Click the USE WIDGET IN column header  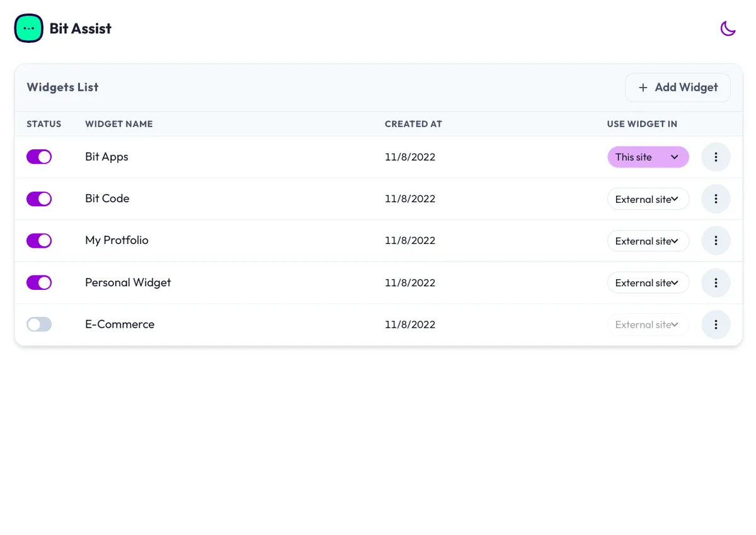click(642, 124)
